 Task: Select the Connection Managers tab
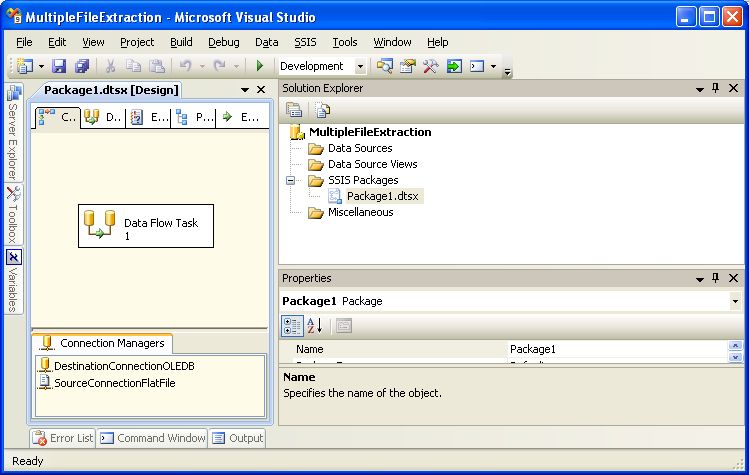tap(103, 343)
